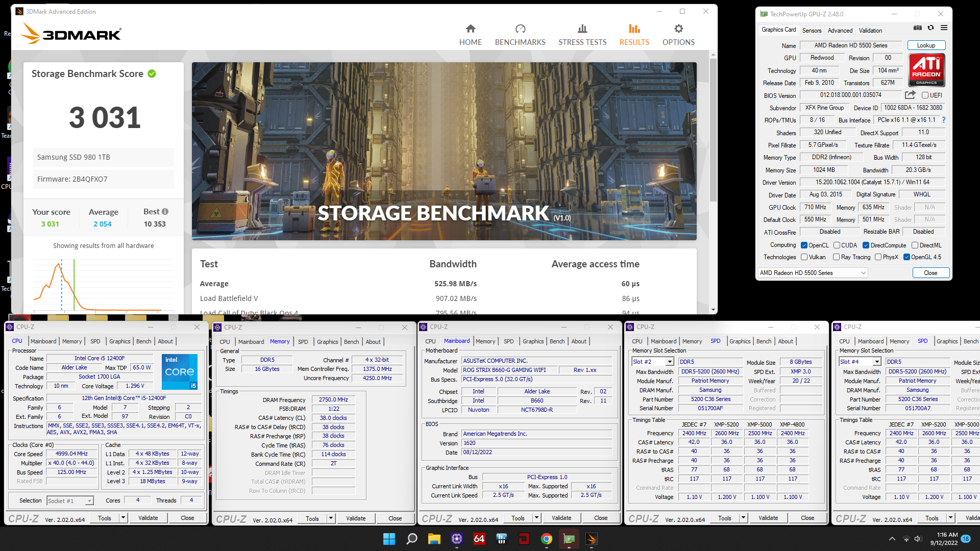980x551 pixels.
Task: Open Slot #2 memory slot dropdown
Action: coord(653,362)
